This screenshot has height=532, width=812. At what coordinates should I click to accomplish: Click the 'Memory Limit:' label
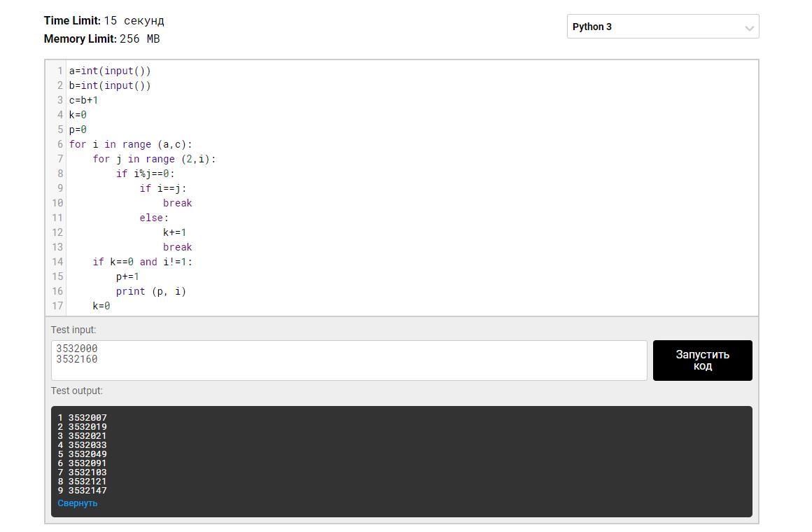80,39
